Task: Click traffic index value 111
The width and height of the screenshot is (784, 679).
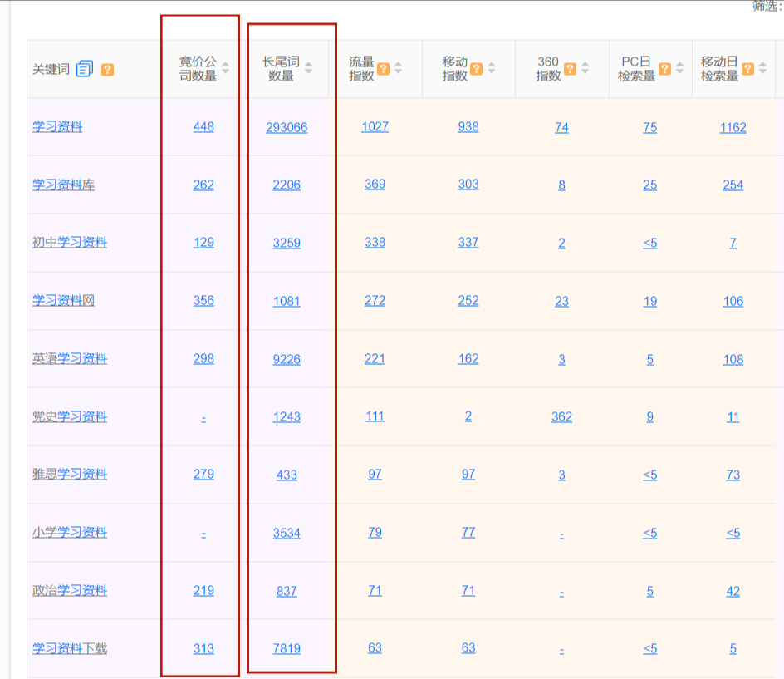Action: tap(375, 416)
